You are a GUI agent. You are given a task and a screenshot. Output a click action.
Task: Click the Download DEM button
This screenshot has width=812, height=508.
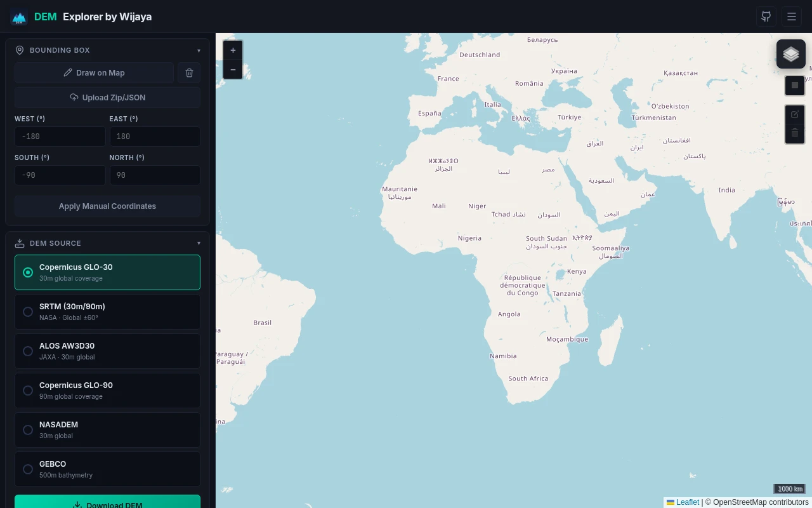(107, 502)
